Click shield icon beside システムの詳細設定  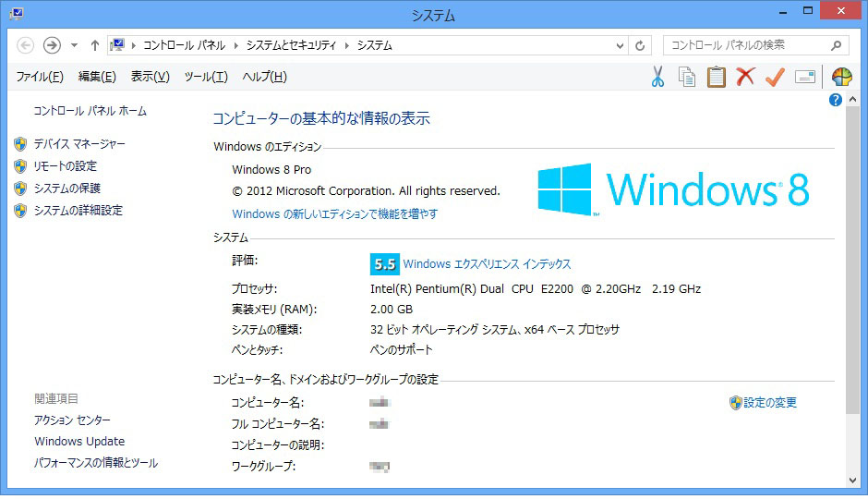(20, 211)
